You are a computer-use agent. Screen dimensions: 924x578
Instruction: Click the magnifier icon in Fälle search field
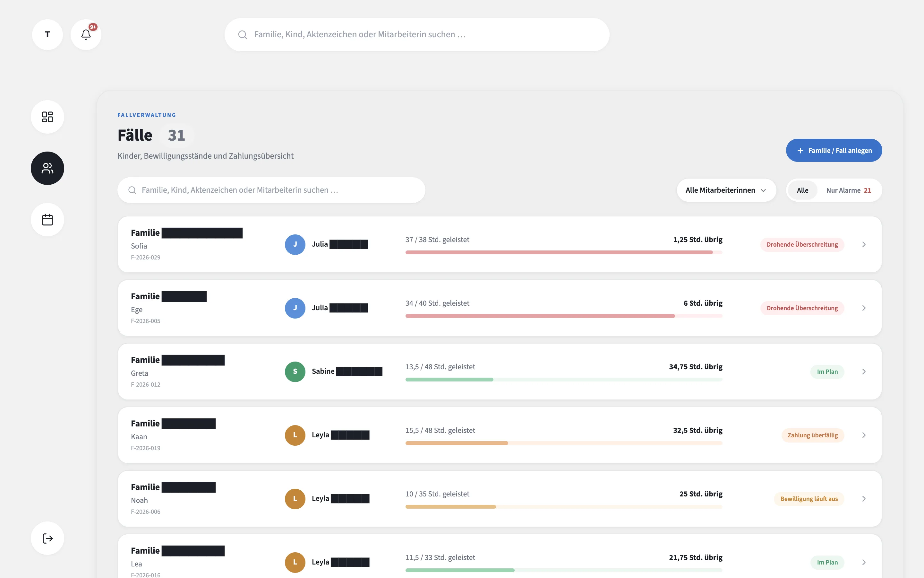(x=132, y=190)
